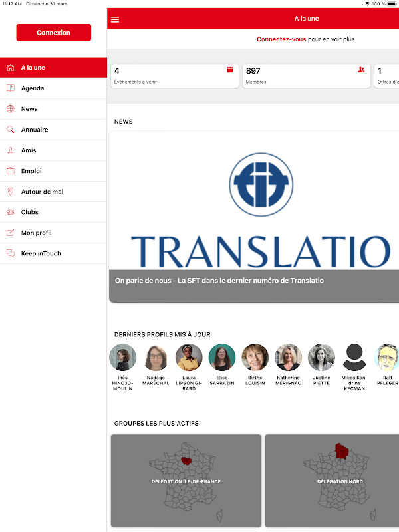Viewport: 399px width, 532px height.
Task: Select Mon profil menu item
Action: 54,233
